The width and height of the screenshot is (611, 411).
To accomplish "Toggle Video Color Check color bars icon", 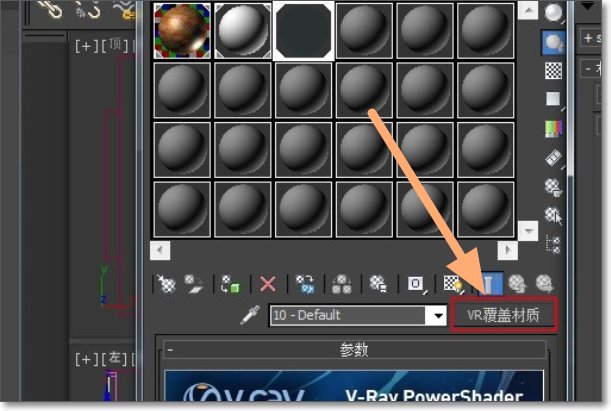I will coord(553,128).
